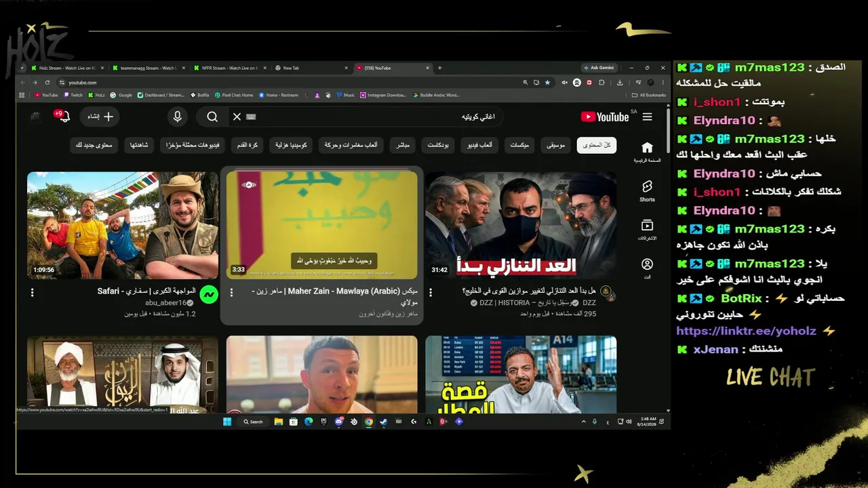Go to YouTube home via the logo
The image size is (868, 488).
pyautogui.click(x=605, y=117)
